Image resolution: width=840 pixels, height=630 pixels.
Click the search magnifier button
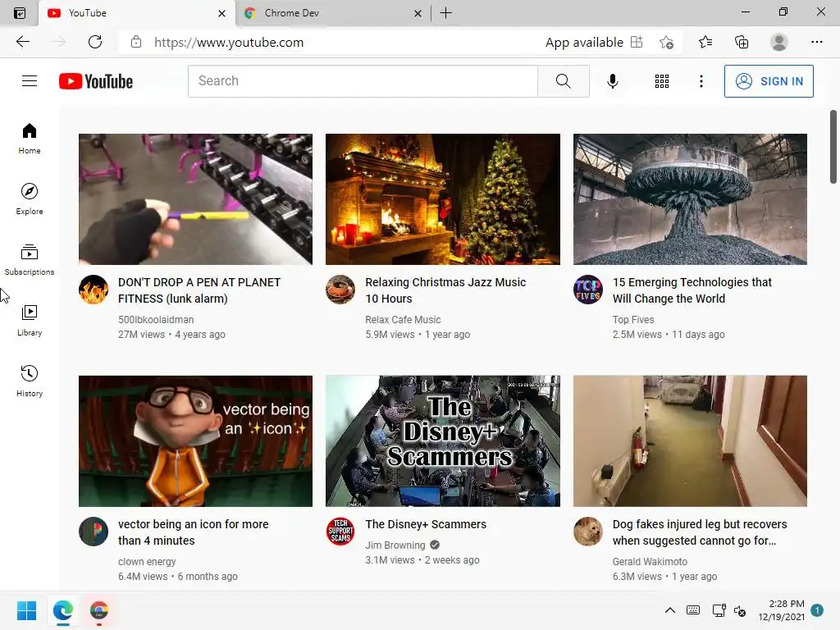point(563,81)
